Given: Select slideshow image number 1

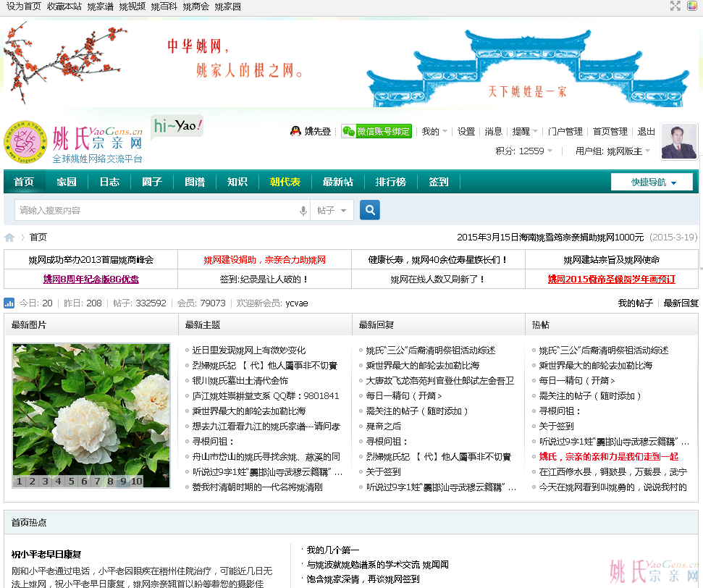Looking at the screenshot, I should [x=20, y=482].
